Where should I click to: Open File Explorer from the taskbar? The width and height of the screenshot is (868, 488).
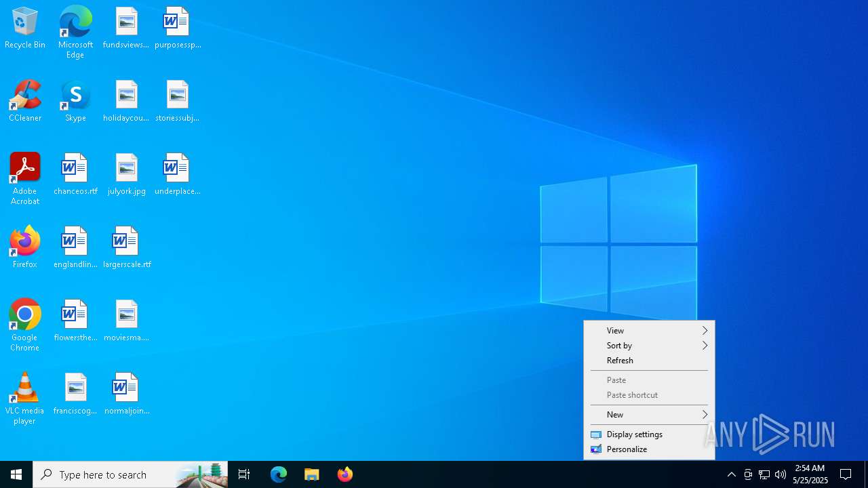point(312,474)
